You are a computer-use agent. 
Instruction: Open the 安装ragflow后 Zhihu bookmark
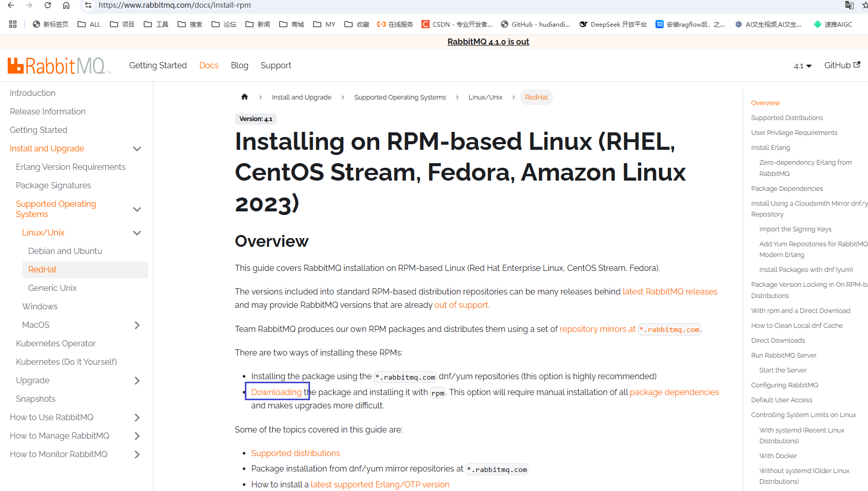tap(690, 24)
